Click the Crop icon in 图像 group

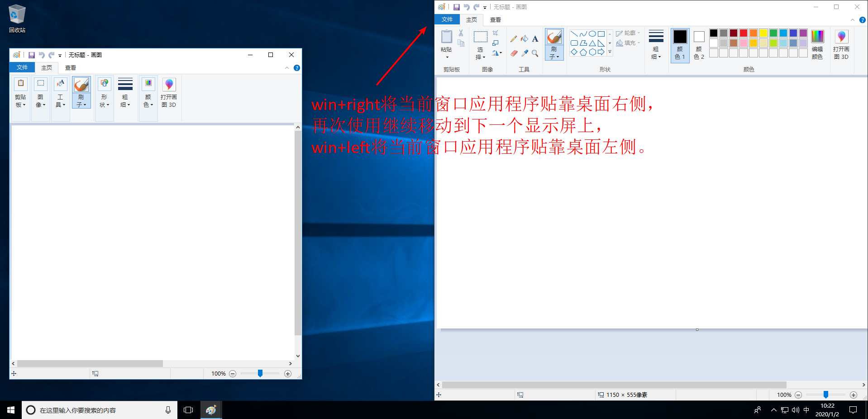point(496,33)
